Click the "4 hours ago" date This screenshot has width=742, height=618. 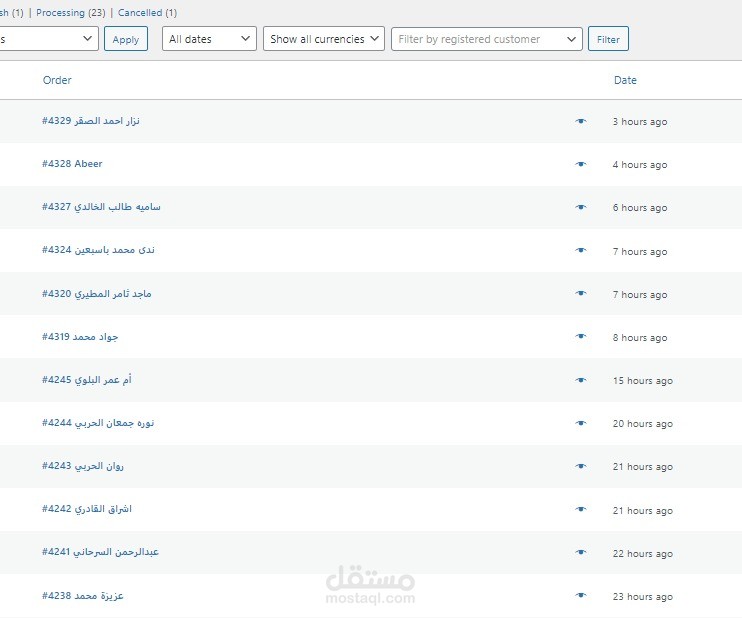coord(640,165)
